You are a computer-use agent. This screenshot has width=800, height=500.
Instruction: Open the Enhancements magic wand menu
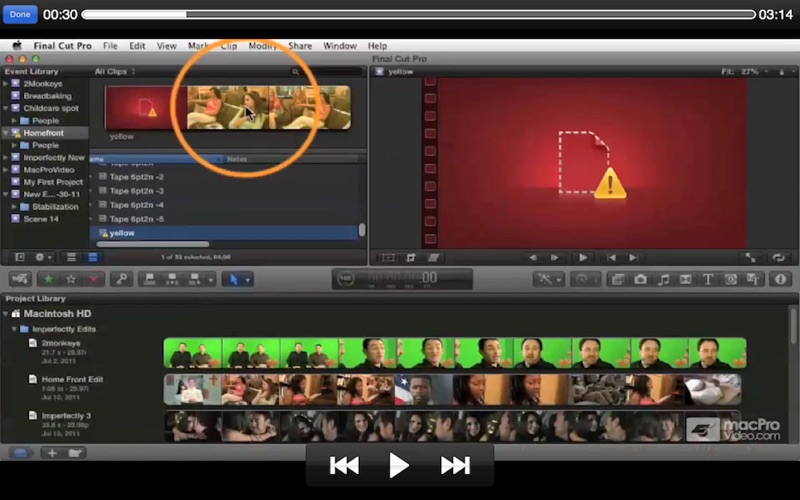548,279
